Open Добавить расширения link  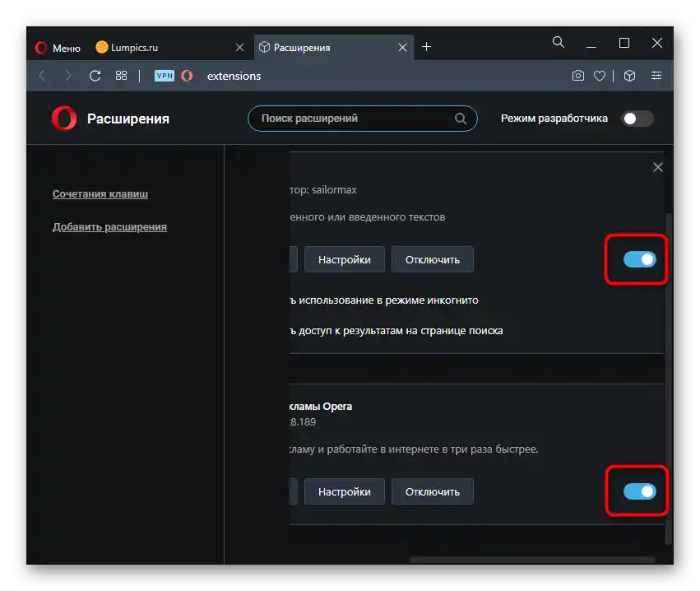coord(109,227)
